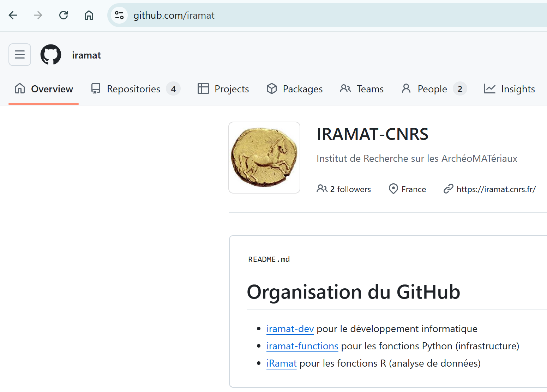The width and height of the screenshot is (547, 392).
Task: Click the Institut de Recherche description text
Action: pyautogui.click(x=417, y=159)
